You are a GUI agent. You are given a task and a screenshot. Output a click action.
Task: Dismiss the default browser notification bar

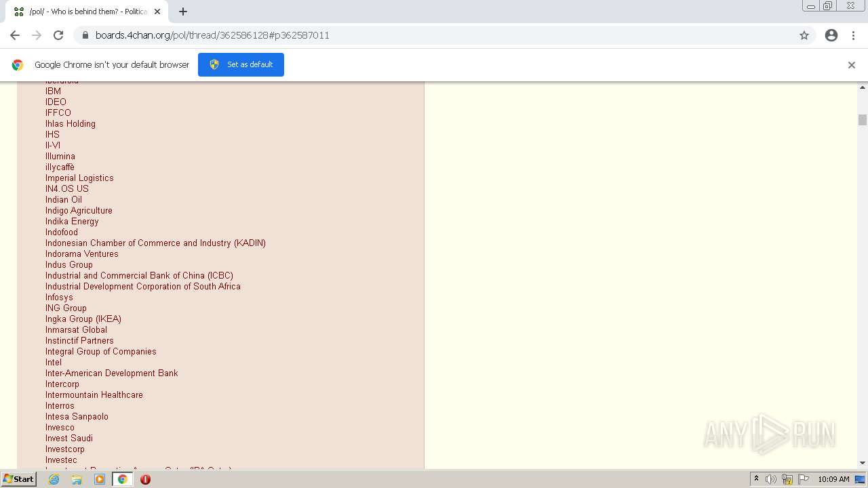pos(852,65)
